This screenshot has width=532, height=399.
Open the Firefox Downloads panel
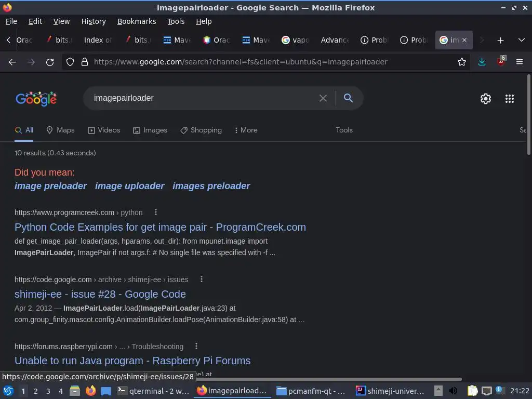pyautogui.click(x=482, y=62)
